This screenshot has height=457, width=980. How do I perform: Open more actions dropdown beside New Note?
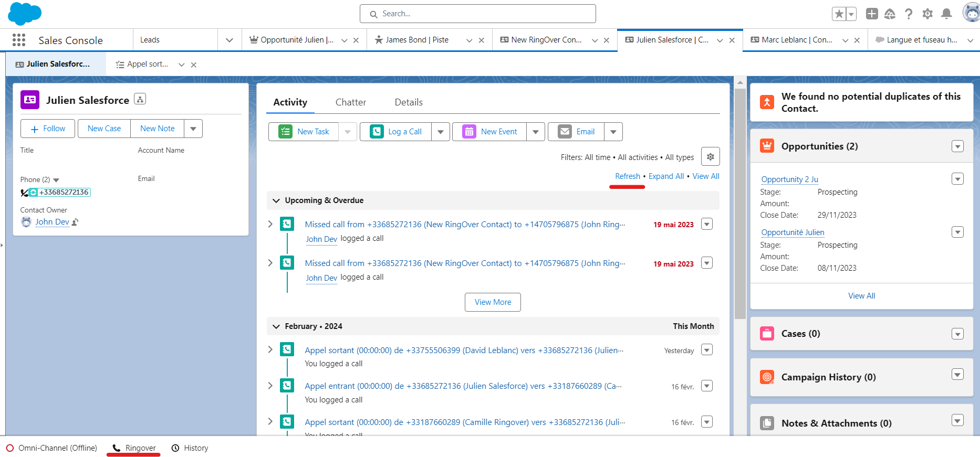click(193, 129)
